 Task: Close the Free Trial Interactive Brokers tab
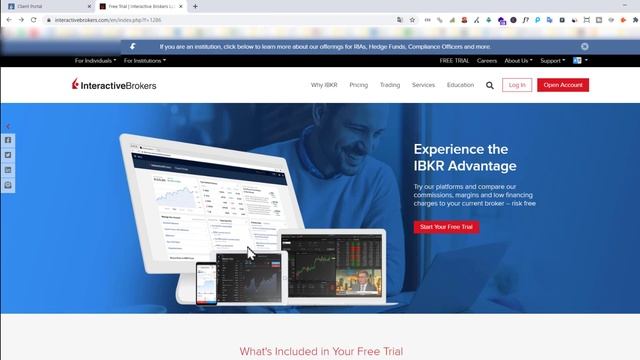(181, 7)
